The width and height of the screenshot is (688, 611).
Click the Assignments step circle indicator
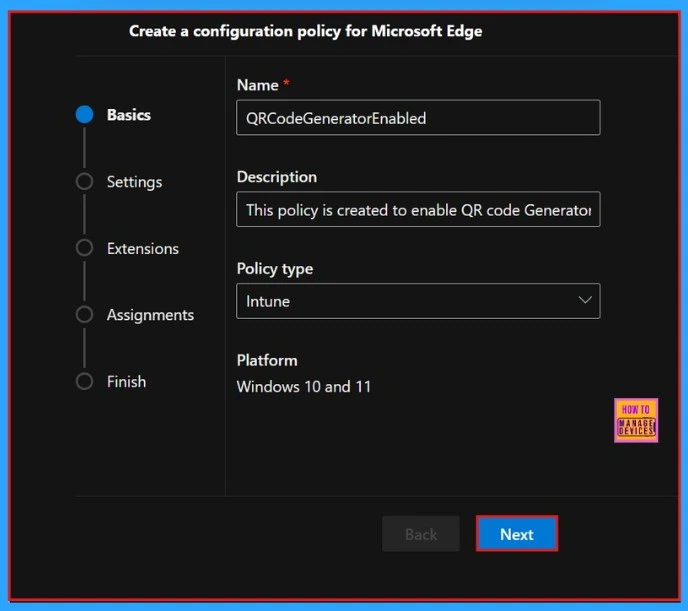84,314
